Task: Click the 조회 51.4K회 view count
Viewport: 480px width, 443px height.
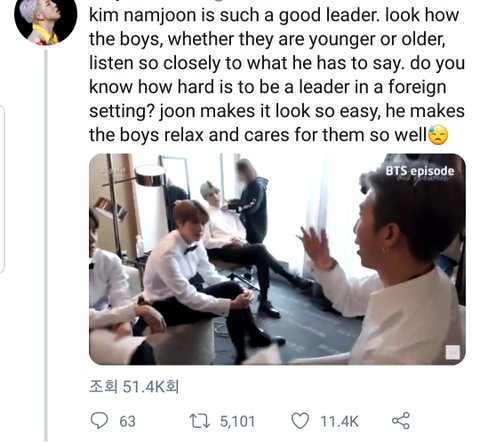Action: pos(134,387)
